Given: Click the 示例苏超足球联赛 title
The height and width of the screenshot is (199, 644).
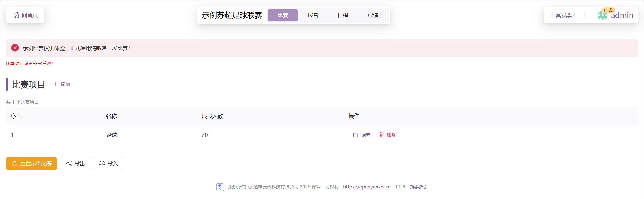Looking at the screenshot, I should click(232, 15).
